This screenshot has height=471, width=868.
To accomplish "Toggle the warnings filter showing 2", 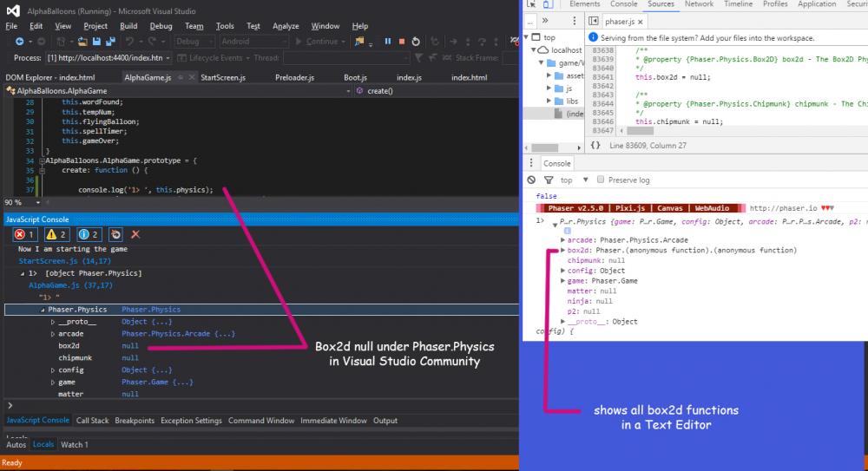I will coord(56,235).
